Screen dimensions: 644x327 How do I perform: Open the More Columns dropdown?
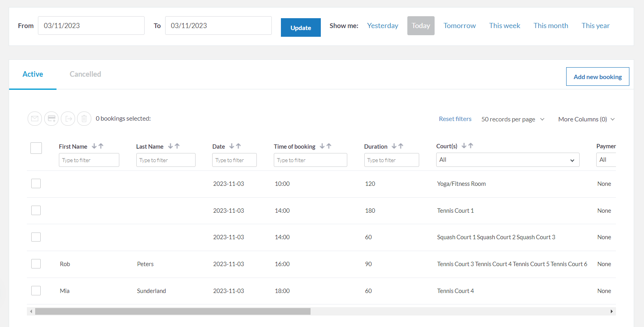tap(586, 119)
